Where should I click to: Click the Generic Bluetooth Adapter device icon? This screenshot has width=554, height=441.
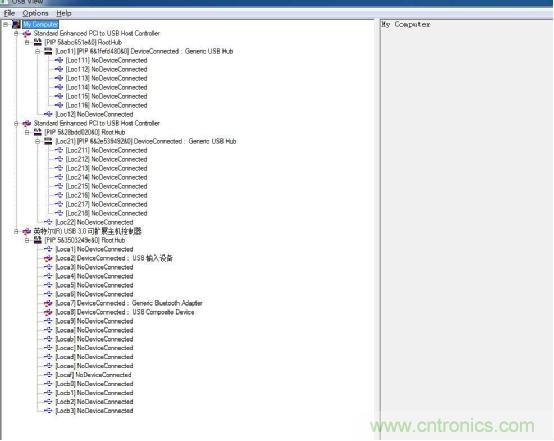(48, 304)
